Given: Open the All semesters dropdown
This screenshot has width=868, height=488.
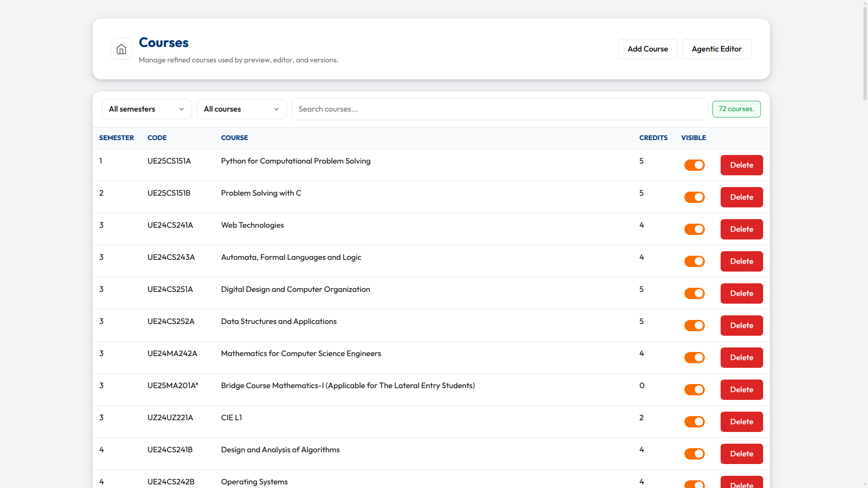Looking at the screenshot, I should (146, 109).
